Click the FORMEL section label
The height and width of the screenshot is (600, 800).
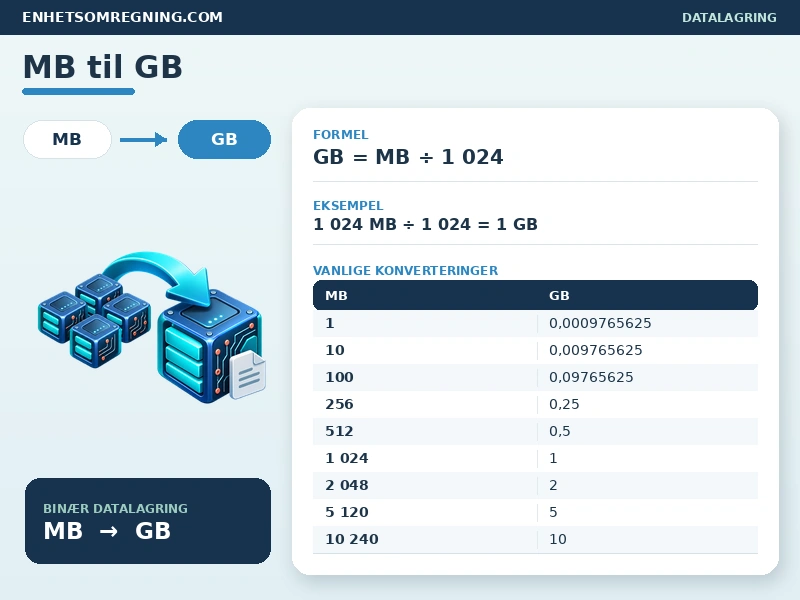tap(340, 135)
